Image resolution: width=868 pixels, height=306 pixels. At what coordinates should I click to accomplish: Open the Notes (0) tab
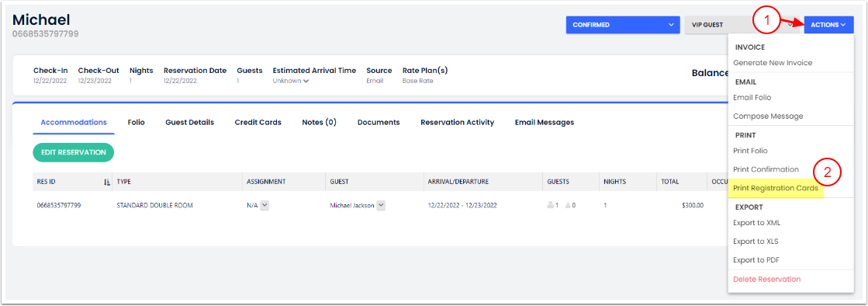320,123
